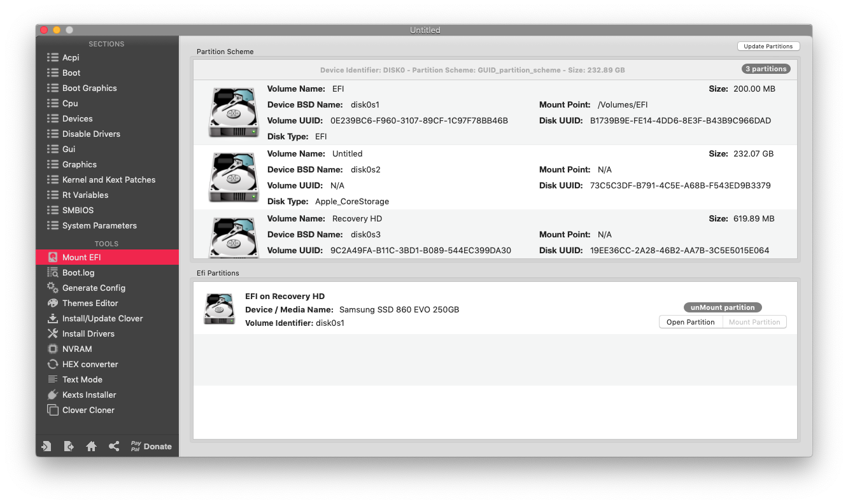Open the Install/Update Clover tool
The width and height of the screenshot is (848, 504).
[102, 318]
